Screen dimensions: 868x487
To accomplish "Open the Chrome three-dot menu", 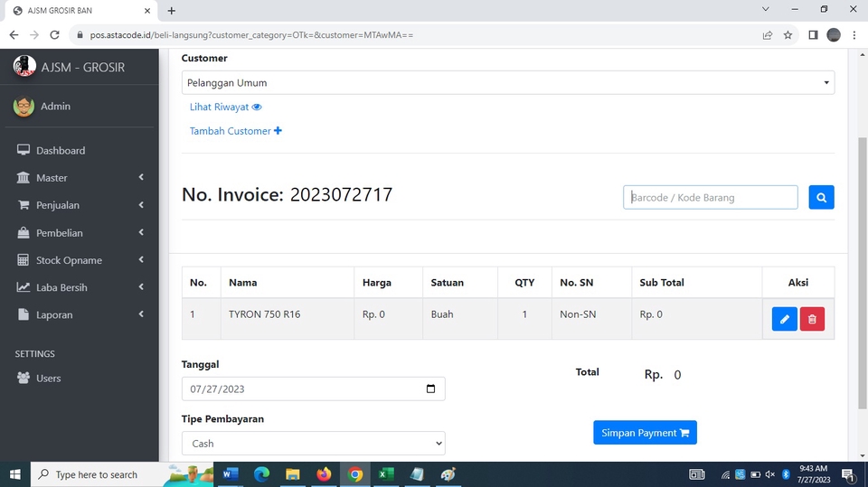I will pyautogui.click(x=854, y=35).
